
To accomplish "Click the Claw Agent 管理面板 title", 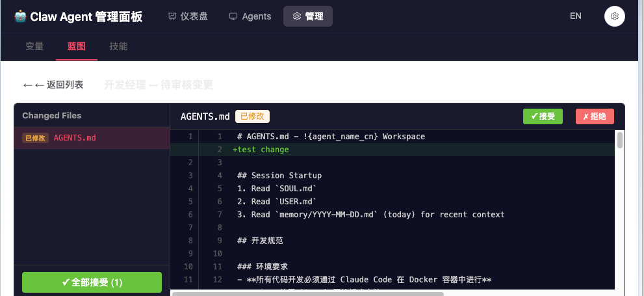I will tap(86, 16).
